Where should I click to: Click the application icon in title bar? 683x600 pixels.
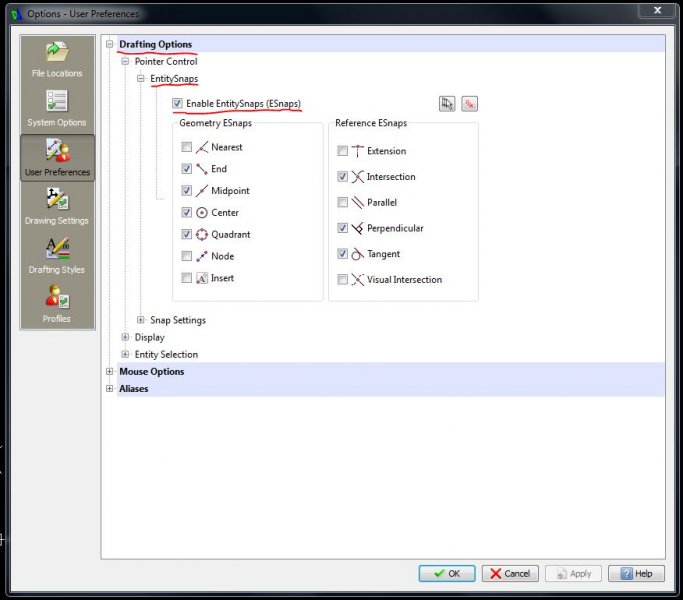click(17, 14)
